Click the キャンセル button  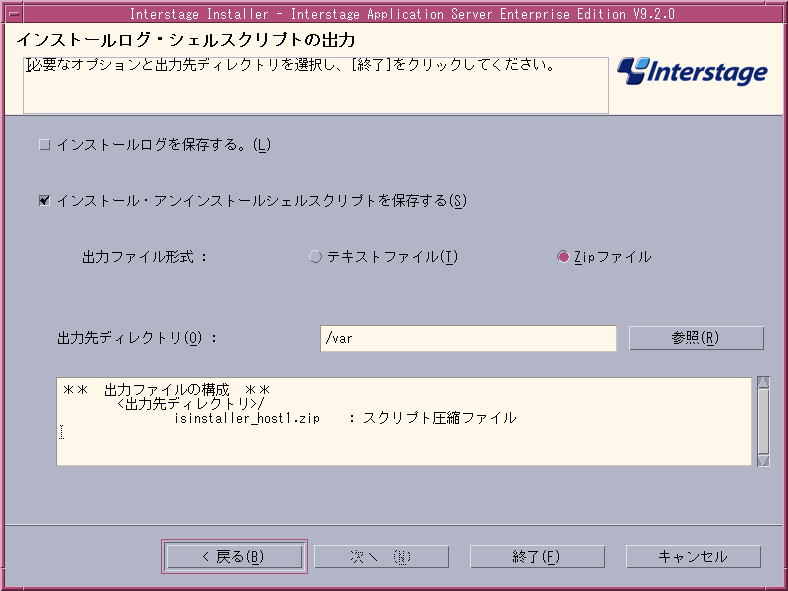click(693, 556)
